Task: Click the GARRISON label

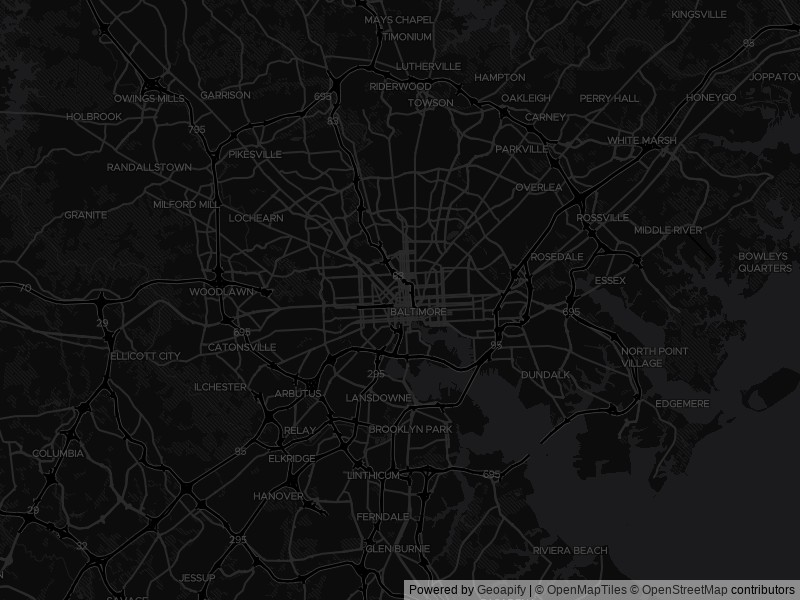Action: coord(225,95)
